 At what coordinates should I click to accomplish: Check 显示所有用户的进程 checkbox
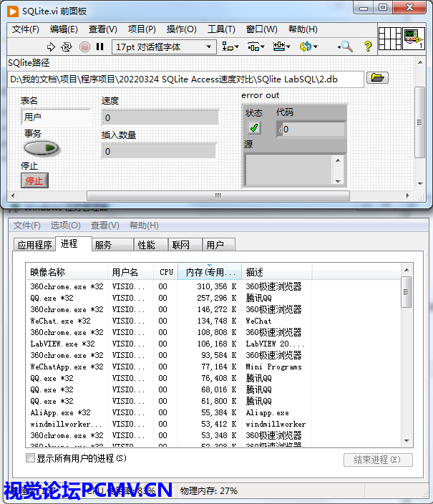tap(31, 458)
